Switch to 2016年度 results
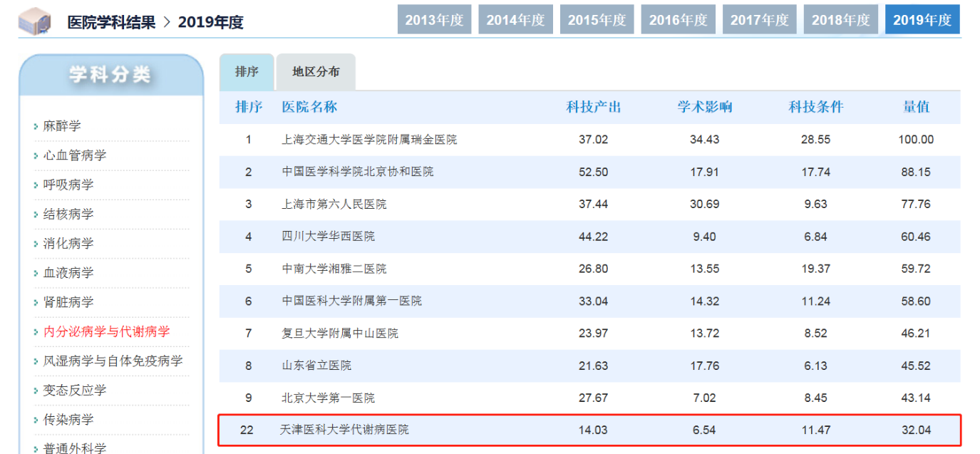 pyautogui.click(x=678, y=20)
